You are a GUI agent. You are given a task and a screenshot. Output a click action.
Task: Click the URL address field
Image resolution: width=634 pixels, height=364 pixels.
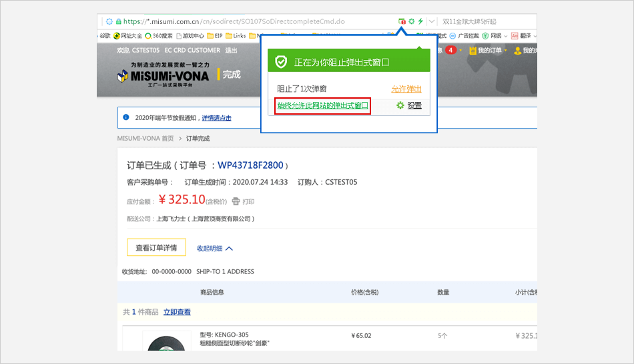[254, 21]
